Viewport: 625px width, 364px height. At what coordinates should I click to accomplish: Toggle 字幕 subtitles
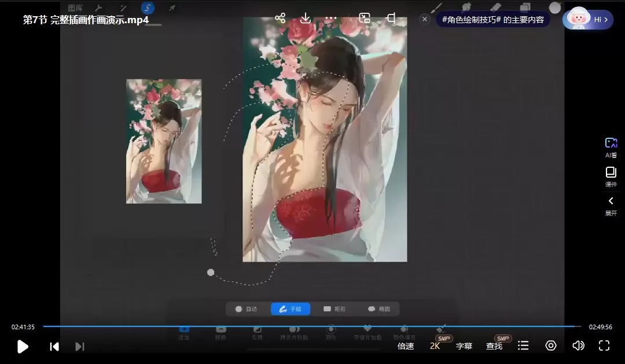(464, 346)
